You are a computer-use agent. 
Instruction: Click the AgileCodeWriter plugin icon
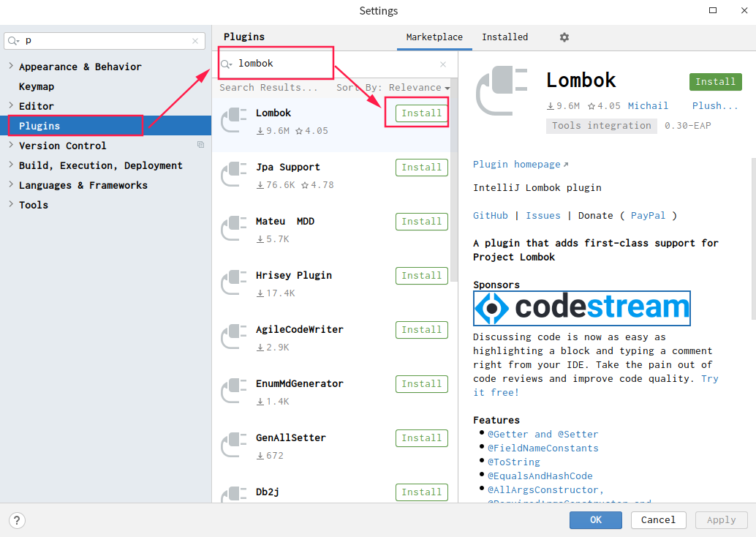[234, 337]
